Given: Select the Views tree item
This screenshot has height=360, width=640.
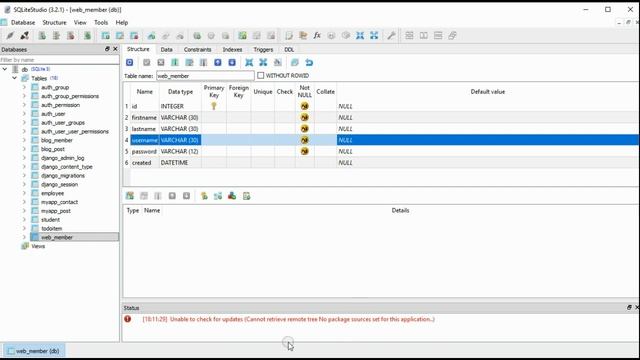Looking at the screenshot, I should (x=38, y=246).
